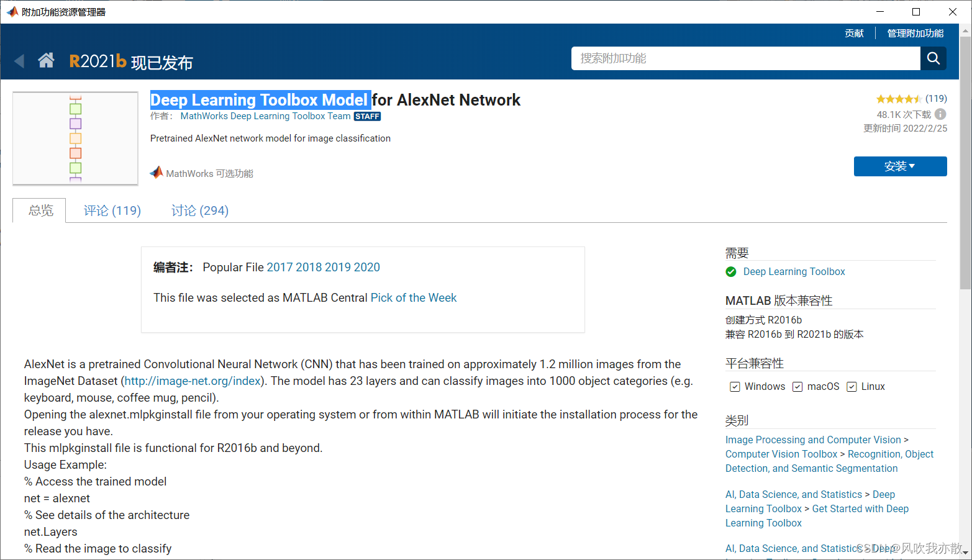Click the vertical scrollbar thumb
This screenshot has height=560, width=972.
coord(965,163)
